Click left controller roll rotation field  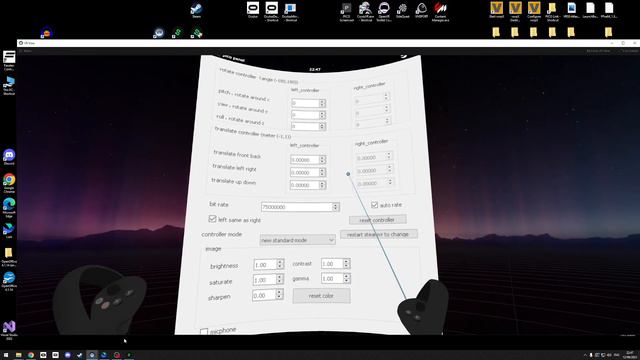pos(305,127)
